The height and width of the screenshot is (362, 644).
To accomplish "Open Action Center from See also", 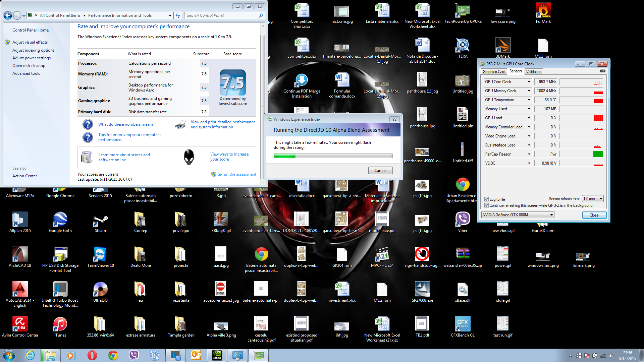I will (24, 176).
